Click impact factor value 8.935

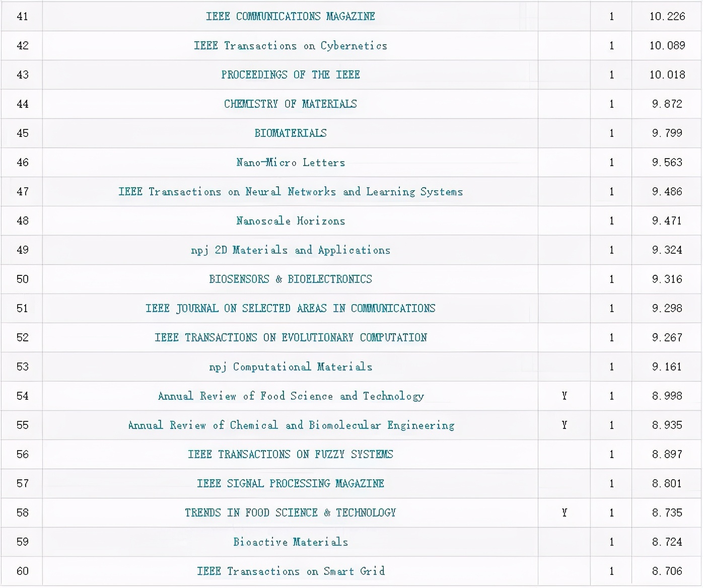click(x=667, y=425)
